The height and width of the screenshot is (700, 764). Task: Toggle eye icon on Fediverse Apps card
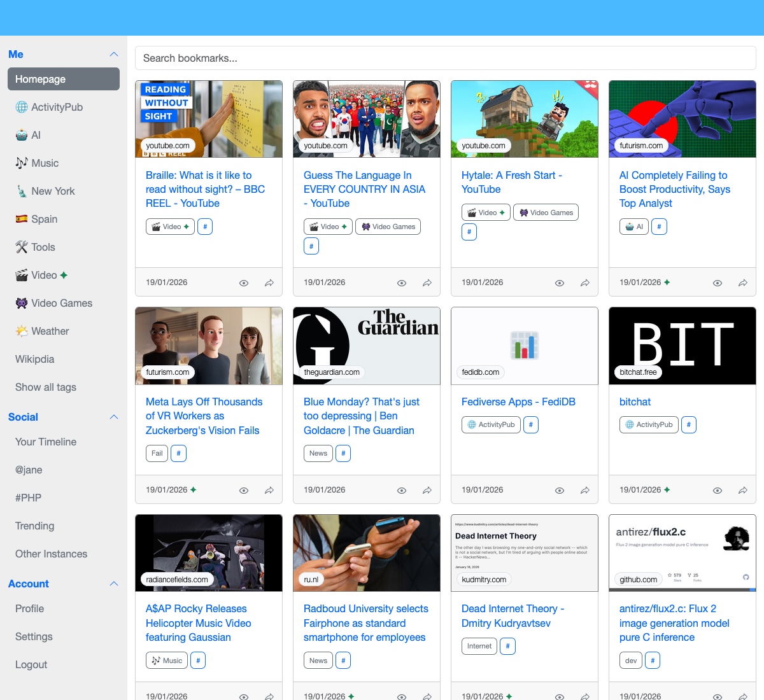coord(560,491)
